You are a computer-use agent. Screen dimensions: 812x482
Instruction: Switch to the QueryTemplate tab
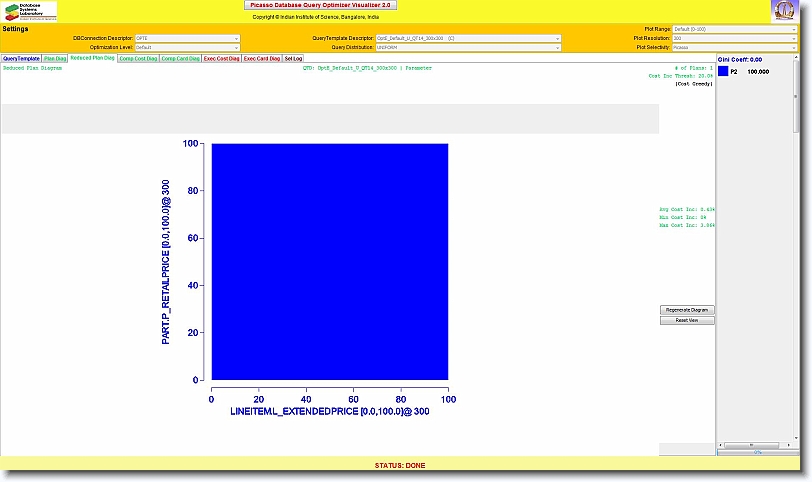point(21,59)
